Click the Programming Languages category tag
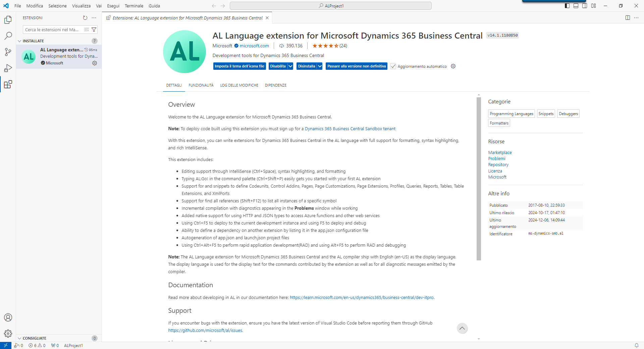Viewport: 644px width, 349px height. [512, 114]
